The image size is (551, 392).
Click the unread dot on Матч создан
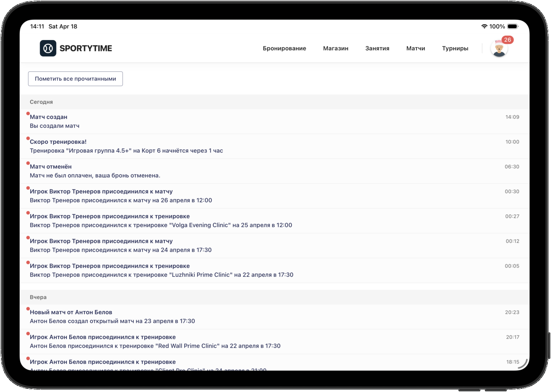point(28,114)
